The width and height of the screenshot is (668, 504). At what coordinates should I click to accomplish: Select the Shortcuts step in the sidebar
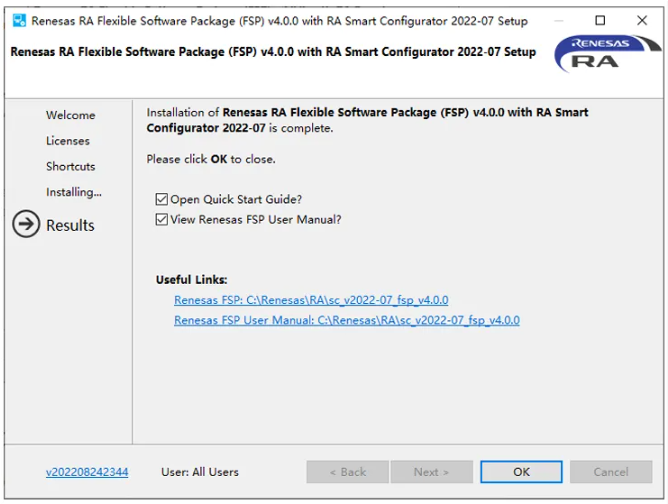pos(71,166)
